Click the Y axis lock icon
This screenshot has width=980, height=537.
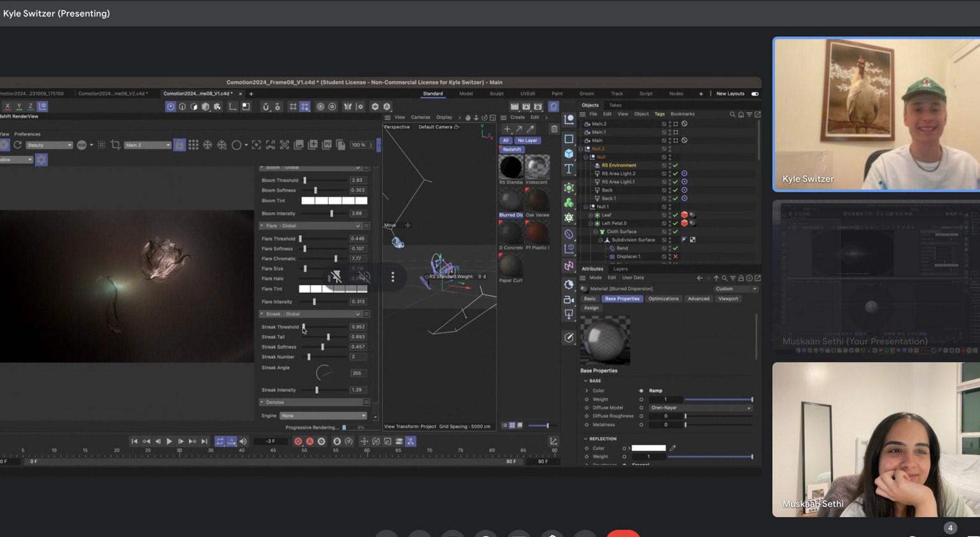(x=18, y=106)
